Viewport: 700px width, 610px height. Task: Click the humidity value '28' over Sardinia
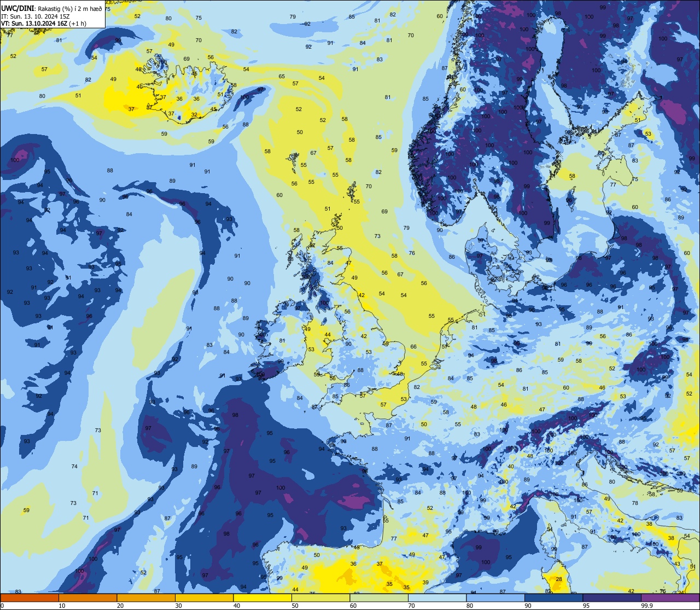coord(559,579)
